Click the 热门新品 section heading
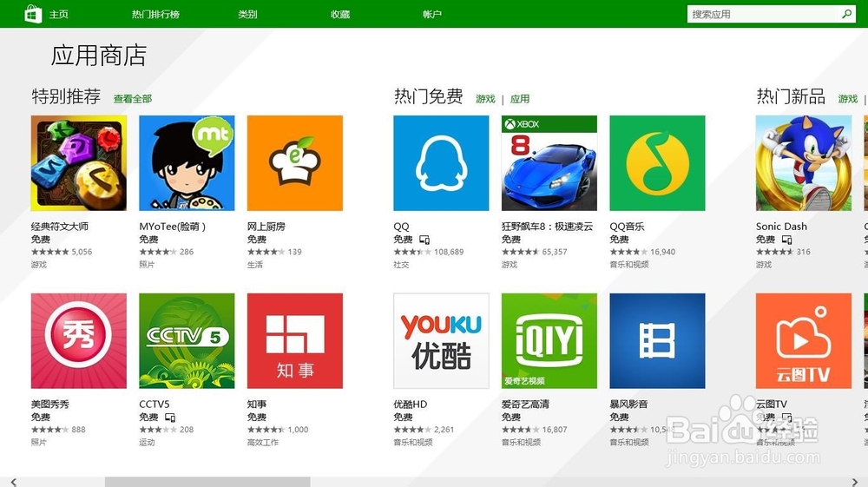868x487 pixels. (x=791, y=96)
